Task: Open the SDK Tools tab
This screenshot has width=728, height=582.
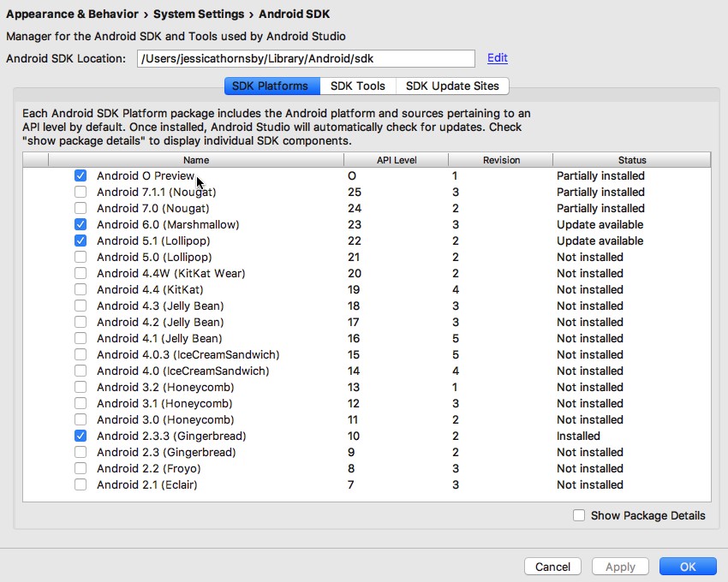Action: (358, 86)
